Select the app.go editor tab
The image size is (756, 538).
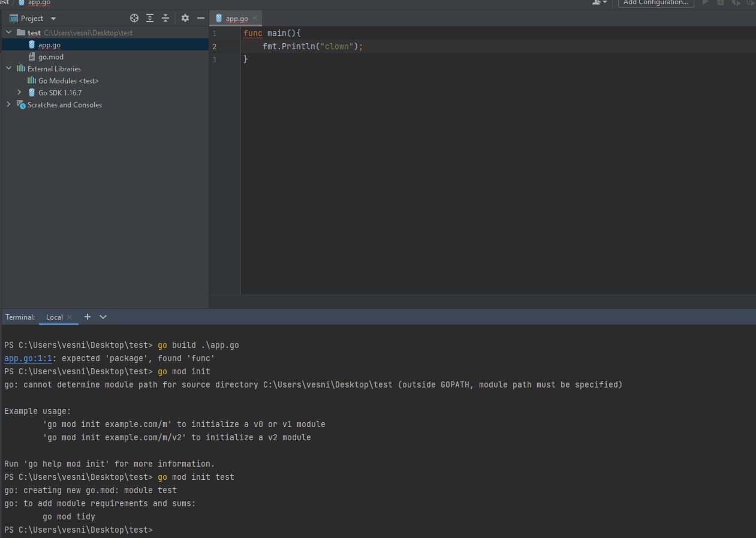(236, 19)
